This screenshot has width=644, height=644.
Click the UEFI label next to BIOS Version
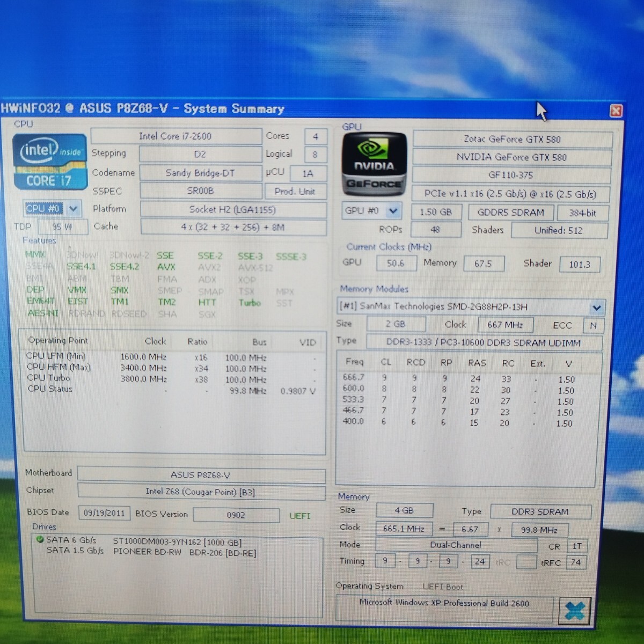[x=299, y=516]
